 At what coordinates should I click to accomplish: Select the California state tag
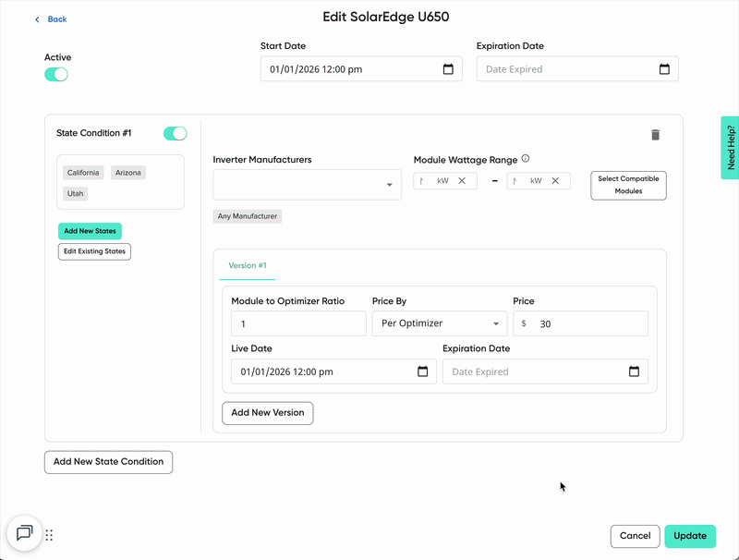(83, 173)
